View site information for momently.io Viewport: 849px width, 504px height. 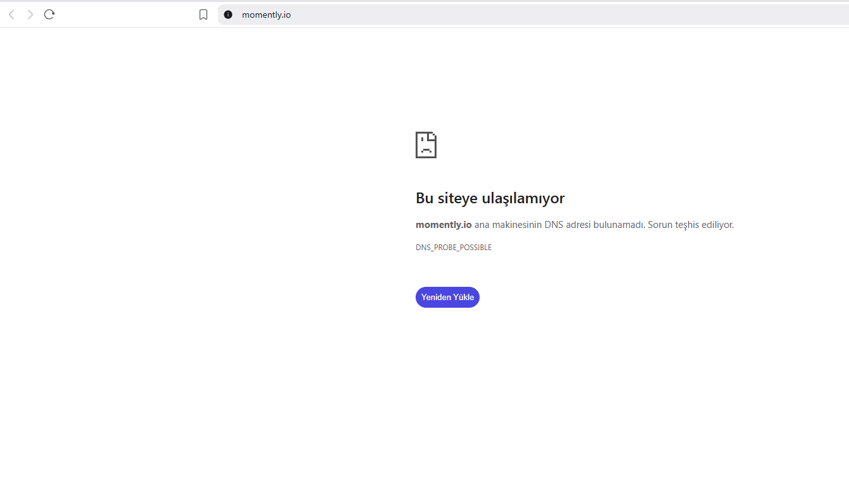point(228,15)
